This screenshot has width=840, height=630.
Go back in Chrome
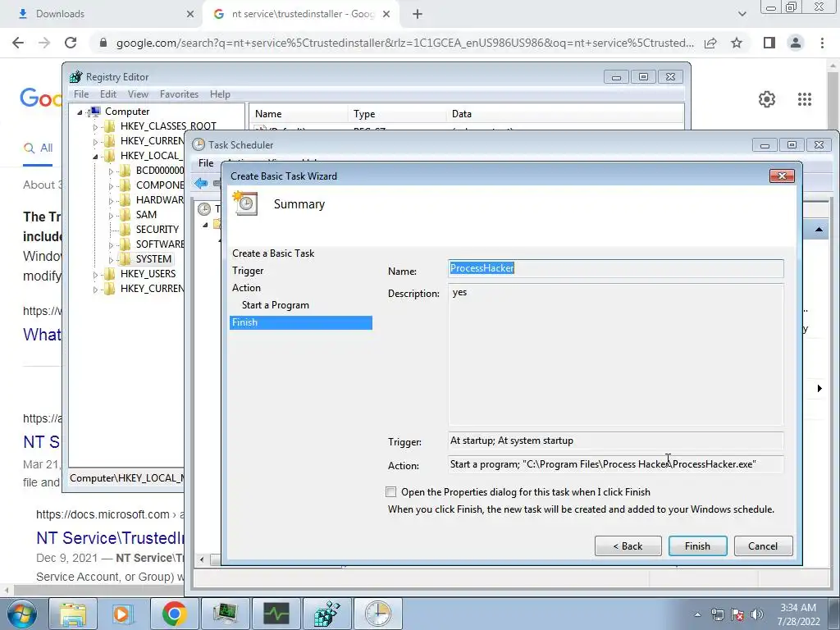[18, 43]
